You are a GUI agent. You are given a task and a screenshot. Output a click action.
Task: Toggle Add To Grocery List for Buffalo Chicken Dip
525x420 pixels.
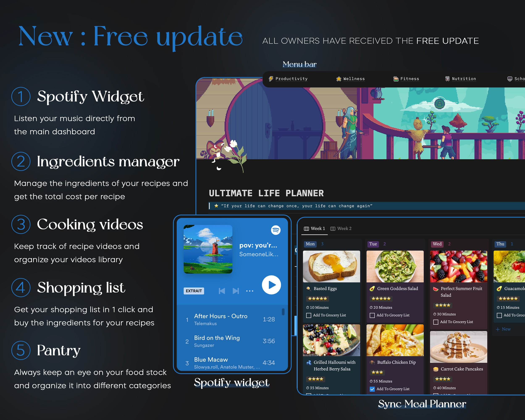(x=372, y=389)
